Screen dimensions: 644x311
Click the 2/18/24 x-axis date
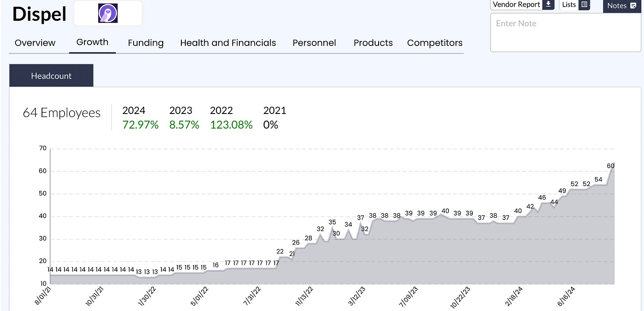pos(513,296)
